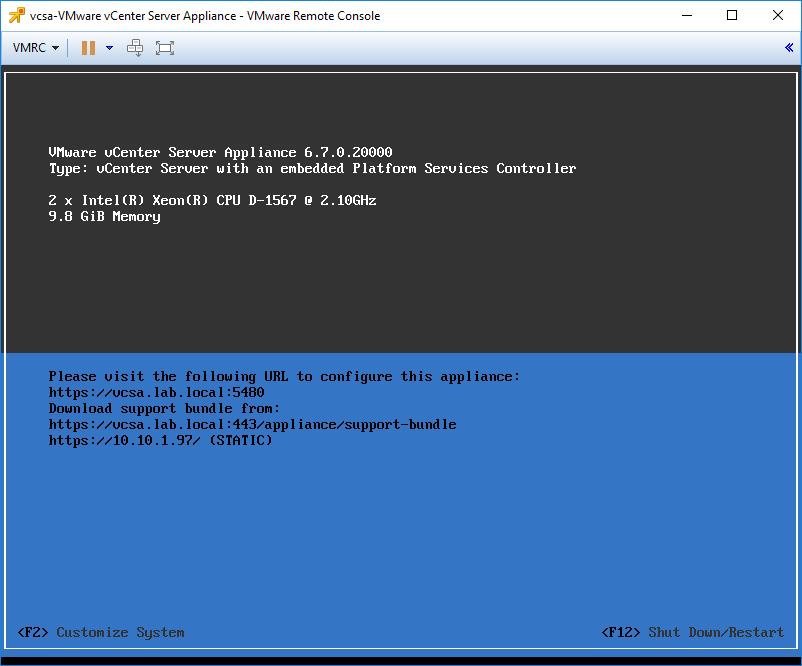Click the orange pause (suspend) icon
The width and height of the screenshot is (802, 666).
88,48
